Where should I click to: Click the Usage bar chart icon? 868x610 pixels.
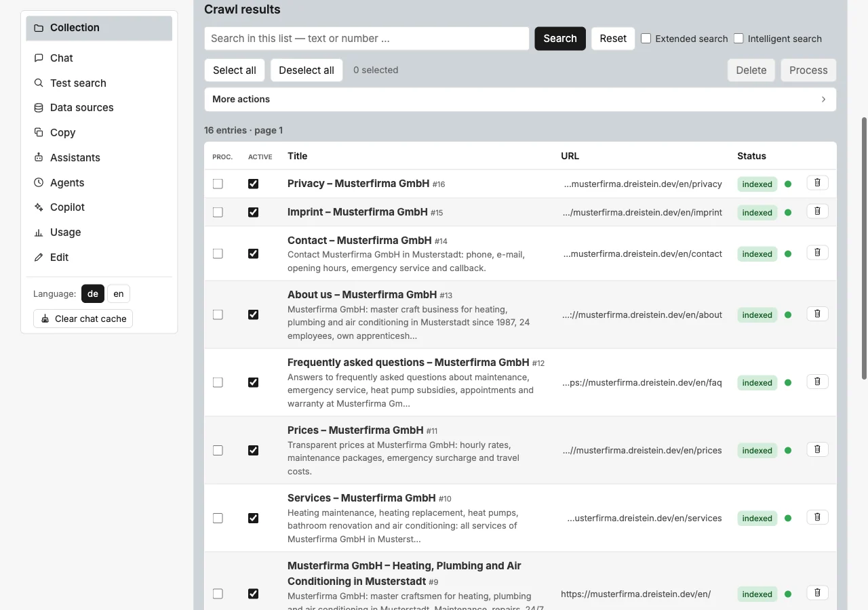(39, 232)
